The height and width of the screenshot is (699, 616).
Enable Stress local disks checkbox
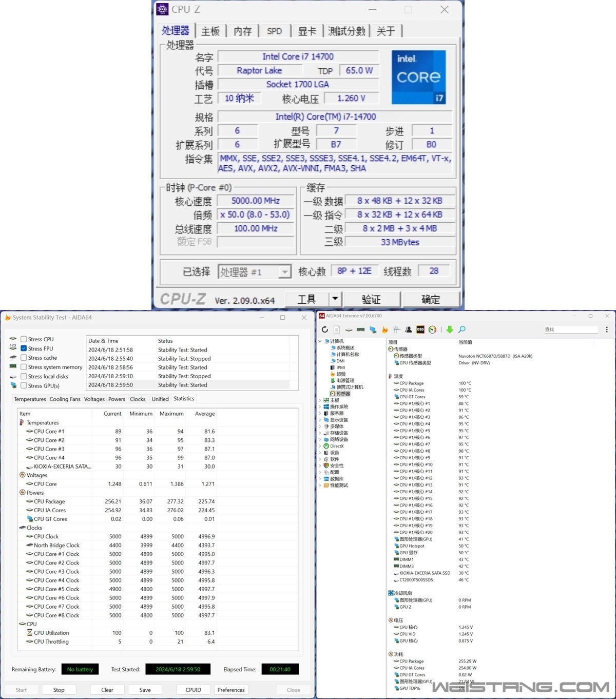pyautogui.click(x=24, y=376)
